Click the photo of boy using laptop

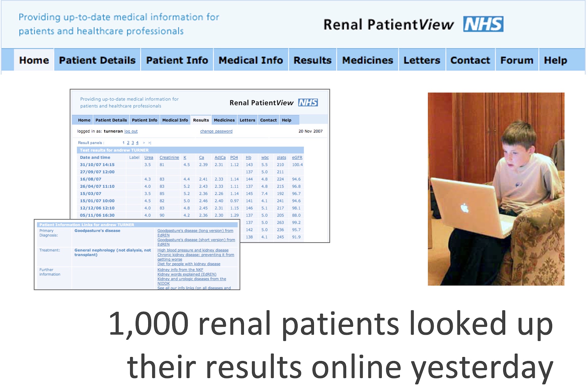[496, 189]
